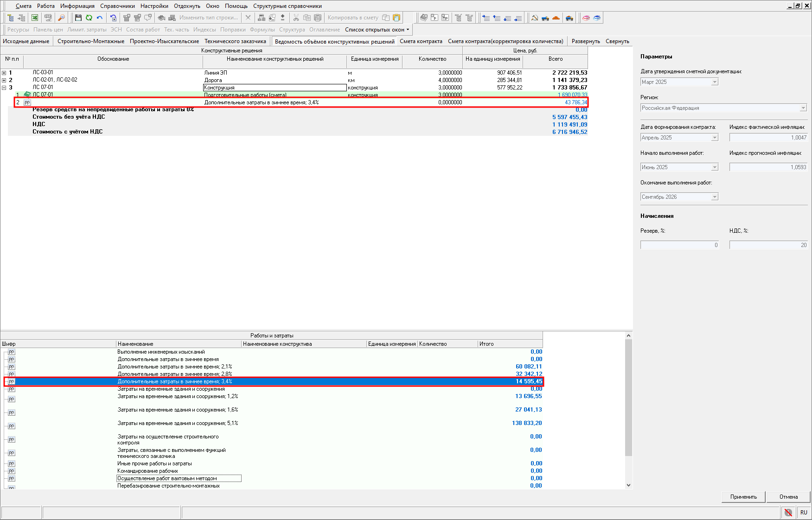This screenshot has width=812, height=520.
Task: Click the Применить button
Action: pos(743,497)
